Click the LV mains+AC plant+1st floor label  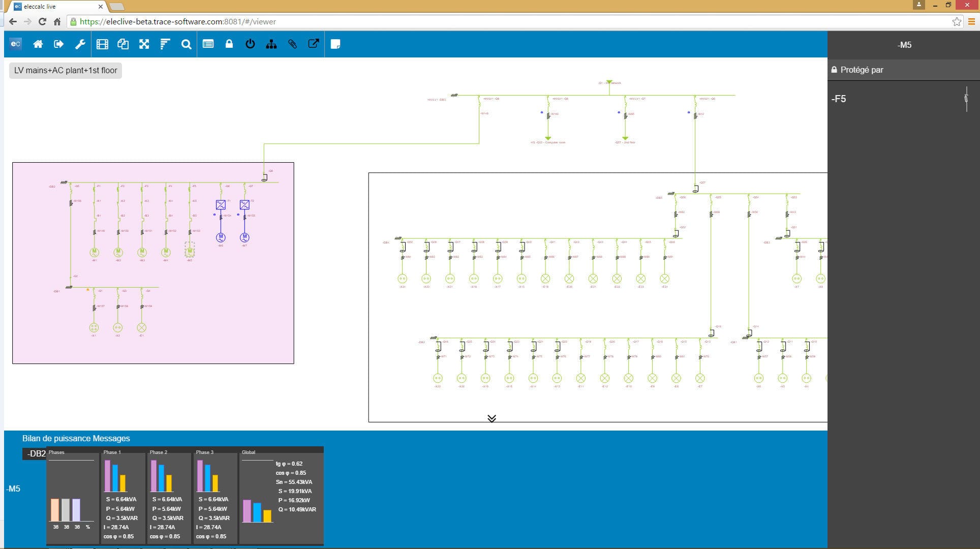coord(66,71)
